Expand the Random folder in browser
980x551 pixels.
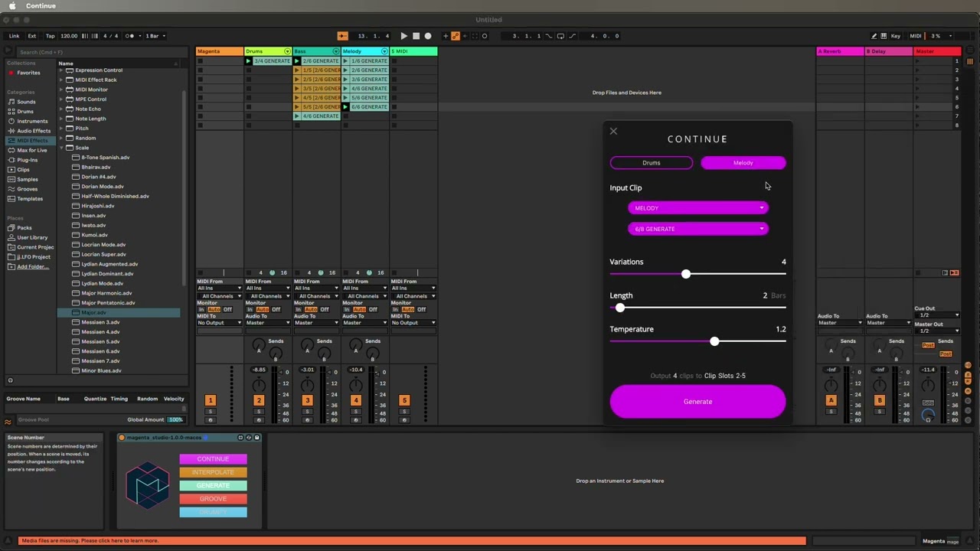pyautogui.click(x=61, y=138)
